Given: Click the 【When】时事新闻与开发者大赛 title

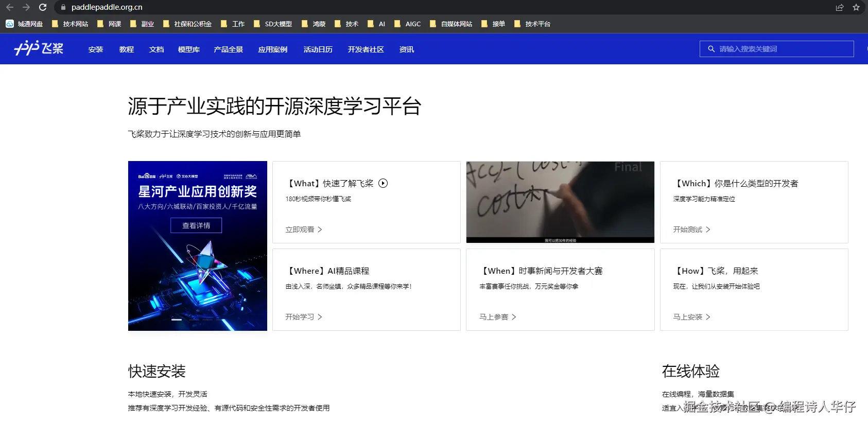Looking at the screenshot, I should pos(541,271).
